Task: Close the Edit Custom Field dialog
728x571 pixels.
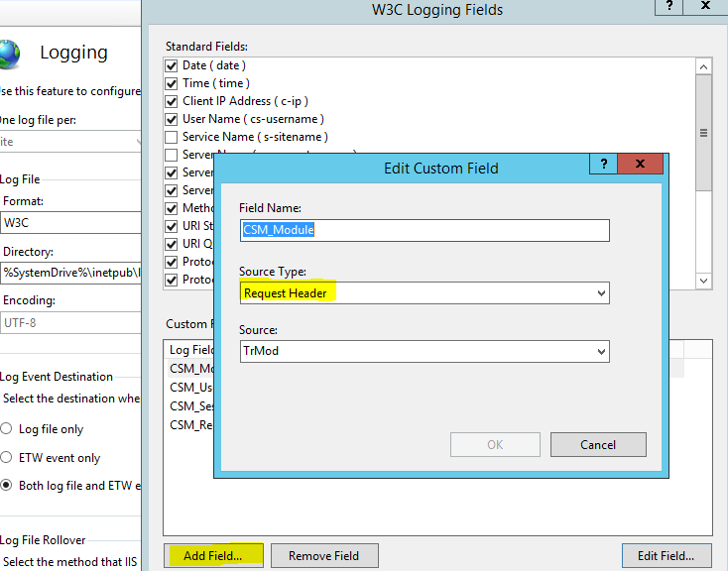Action: [642, 165]
